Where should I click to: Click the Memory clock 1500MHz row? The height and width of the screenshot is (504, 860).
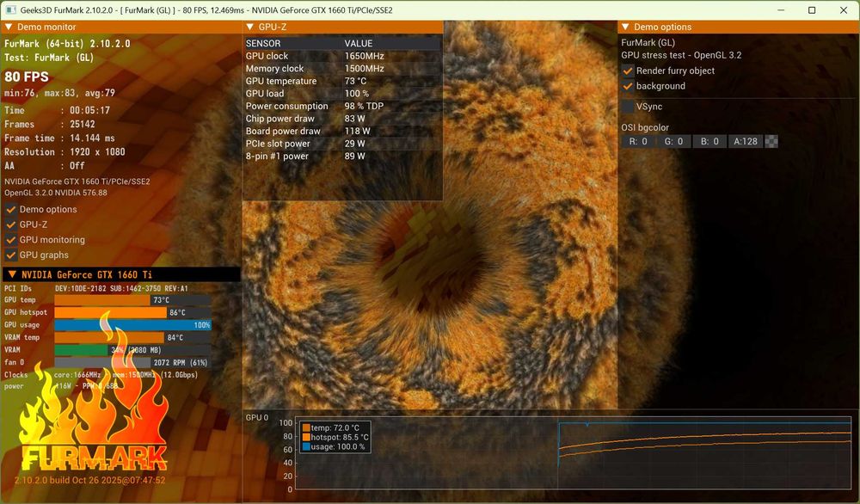(x=343, y=69)
